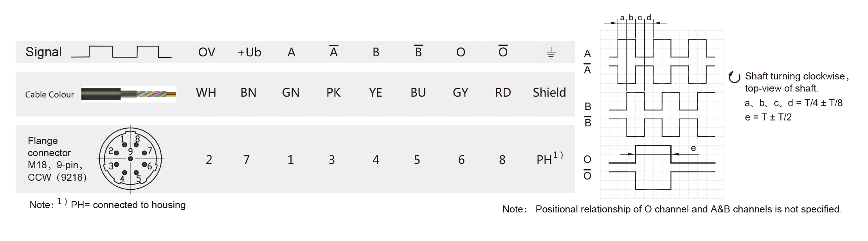The width and height of the screenshot is (868, 241).
Task: Click the earth ground symbol in the Signal row
Action: (551, 53)
